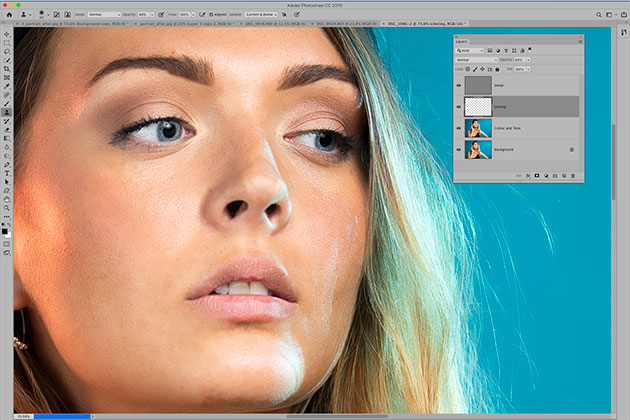Click the Share icon at top right
This screenshot has width=630, height=420.
click(624, 14)
